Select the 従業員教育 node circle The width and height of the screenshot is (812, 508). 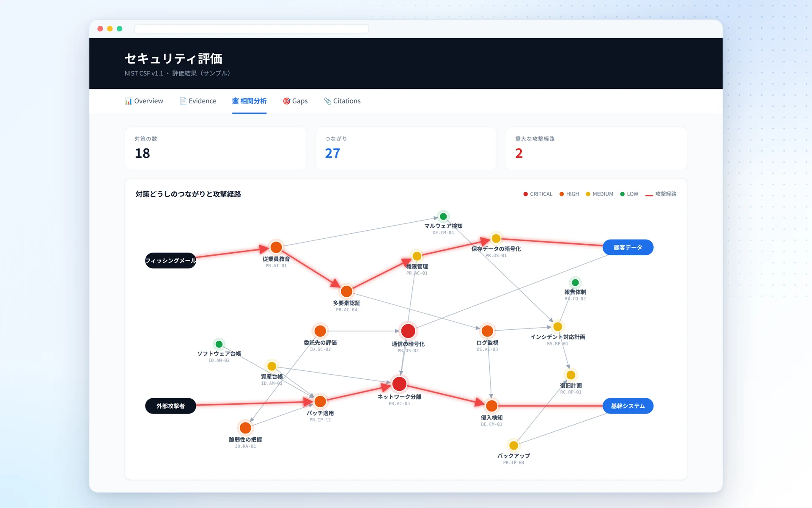pos(276,247)
